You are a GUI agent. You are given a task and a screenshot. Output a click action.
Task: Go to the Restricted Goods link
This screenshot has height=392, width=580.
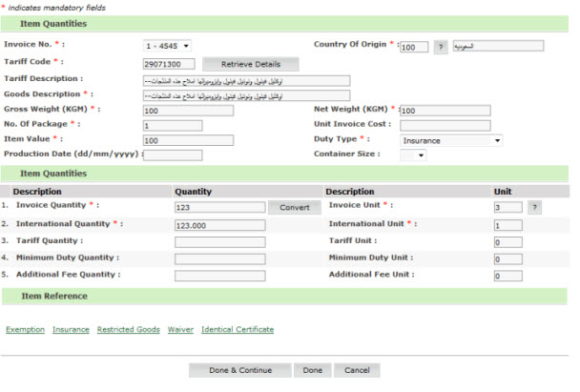(128, 330)
